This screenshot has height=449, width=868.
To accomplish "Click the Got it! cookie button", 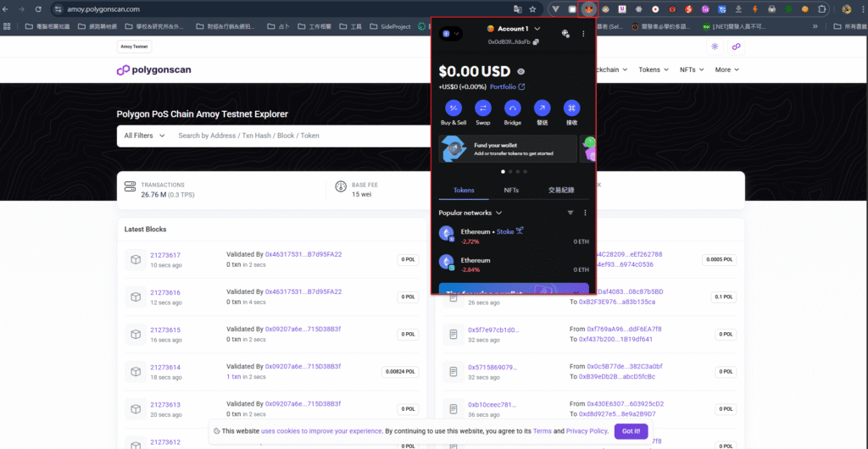I will tap(631, 431).
